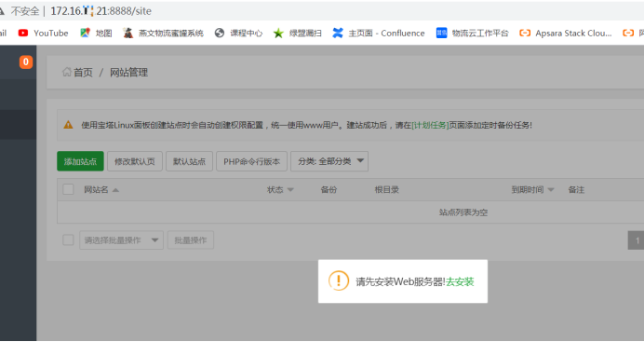Viewport: 644px width, 342px height.
Task: Click the orange 0 notification badge
Action: [x=26, y=62]
